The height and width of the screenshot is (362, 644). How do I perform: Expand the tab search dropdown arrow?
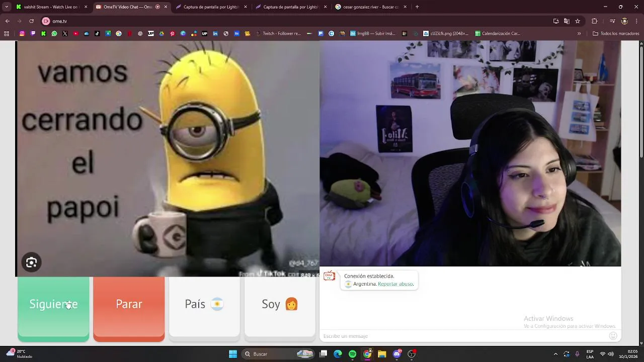pos(6,7)
